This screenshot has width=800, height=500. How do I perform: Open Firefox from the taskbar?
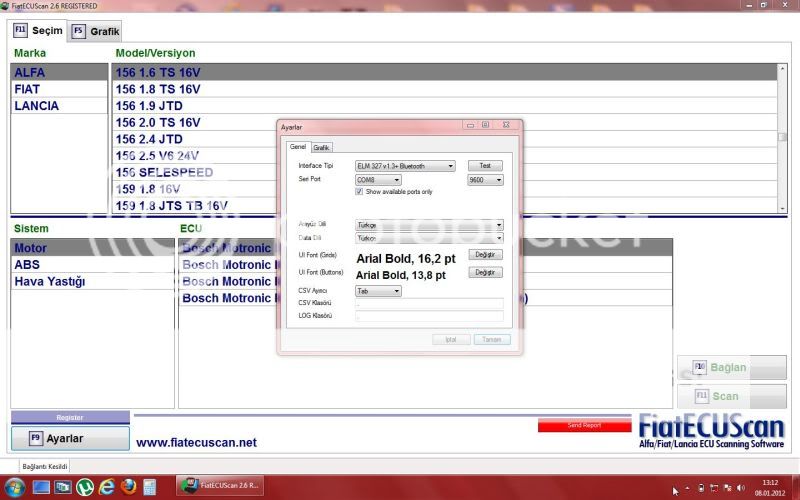(x=129, y=487)
